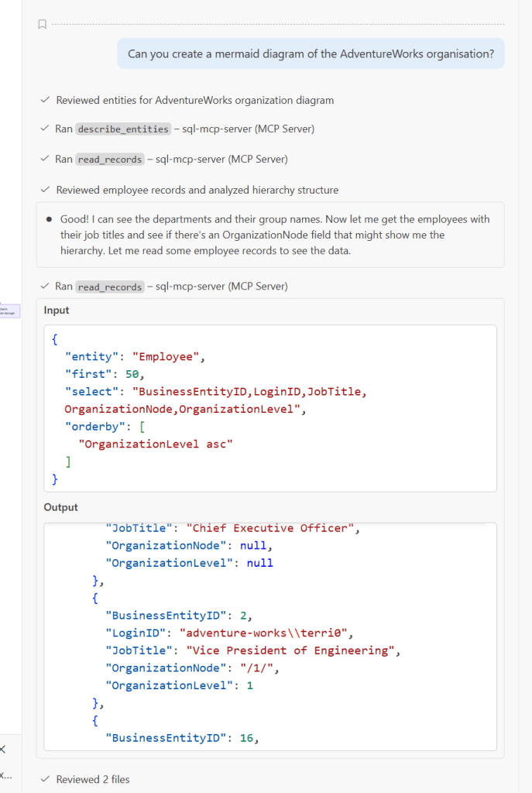Click the X icon at bottom left

click(3, 749)
